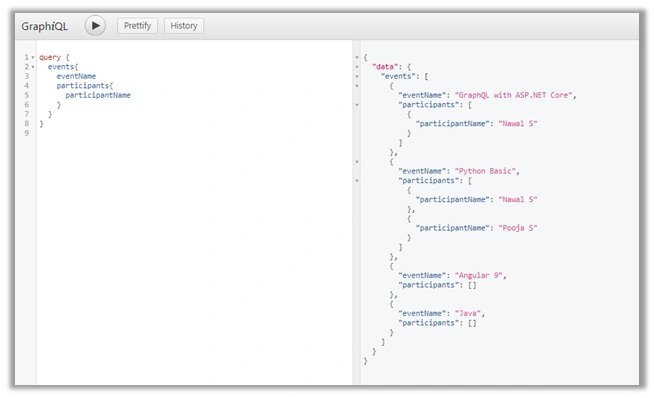Click the "Pooja S" participant name value
This screenshot has height=398, width=654.
coord(518,228)
